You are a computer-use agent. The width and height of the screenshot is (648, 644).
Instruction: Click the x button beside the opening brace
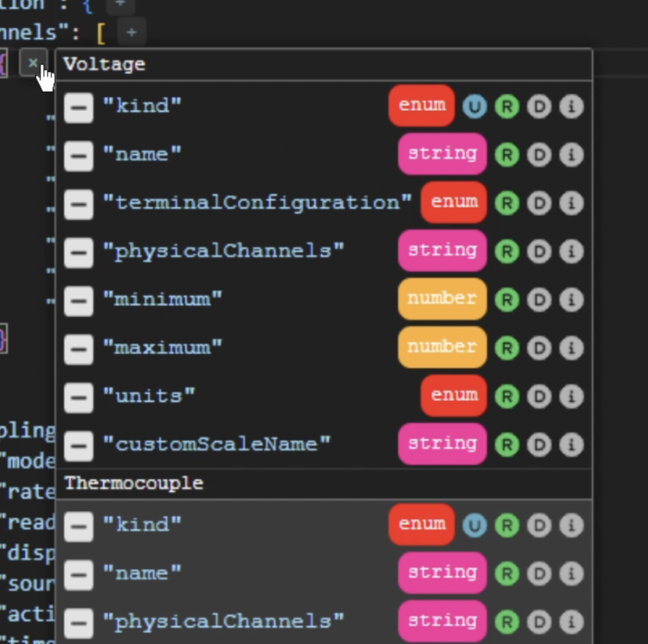pyautogui.click(x=32, y=63)
